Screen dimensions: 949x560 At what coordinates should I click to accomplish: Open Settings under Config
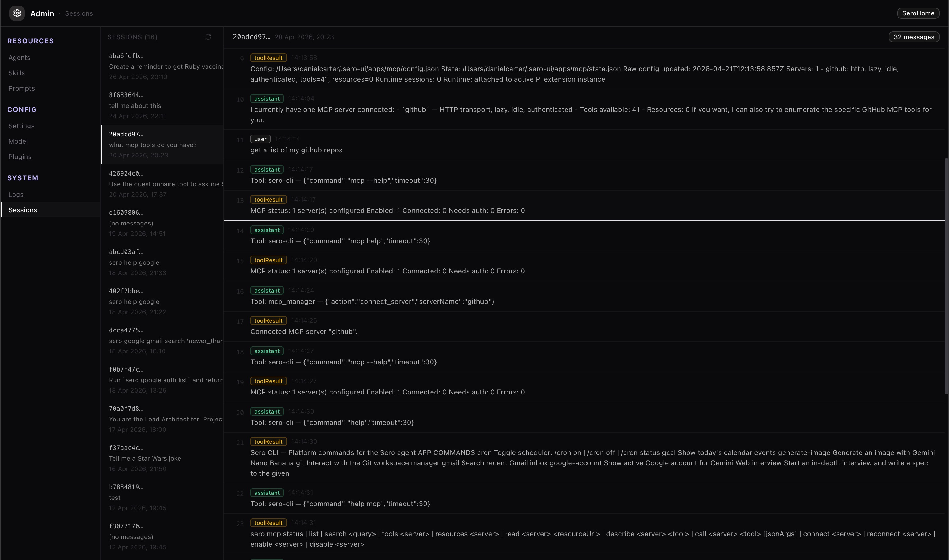(x=22, y=126)
